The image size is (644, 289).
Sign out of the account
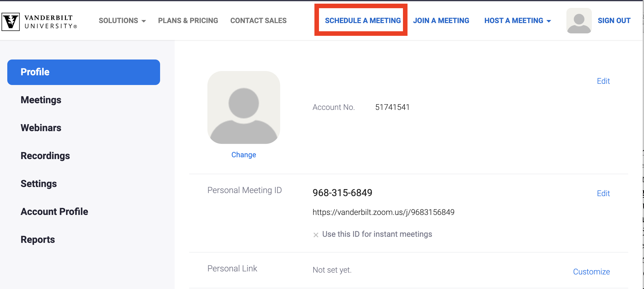[x=614, y=21]
